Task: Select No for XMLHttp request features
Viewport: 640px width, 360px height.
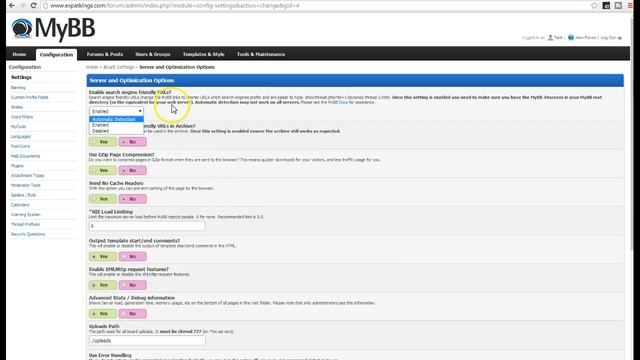Action: (x=132, y=285)
